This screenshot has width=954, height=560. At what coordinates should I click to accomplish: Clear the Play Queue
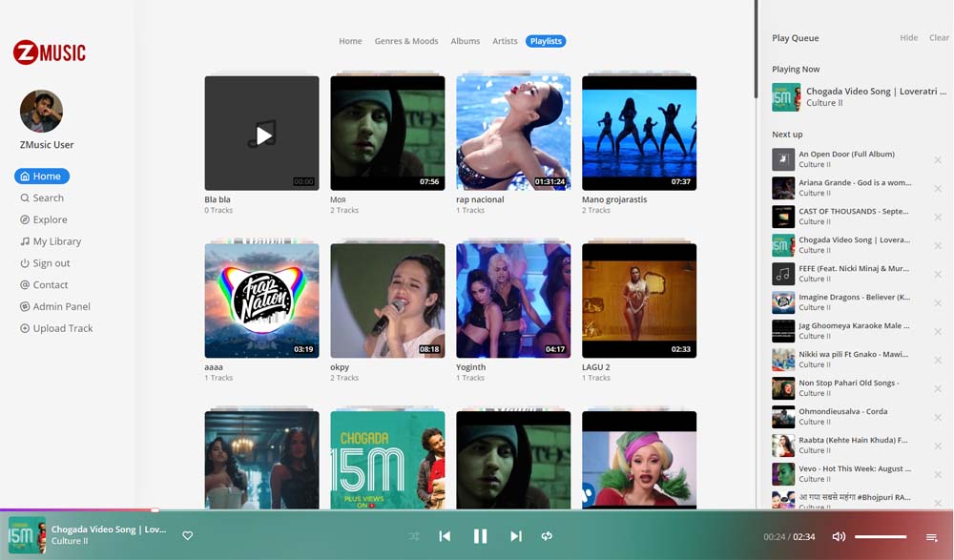939,38
